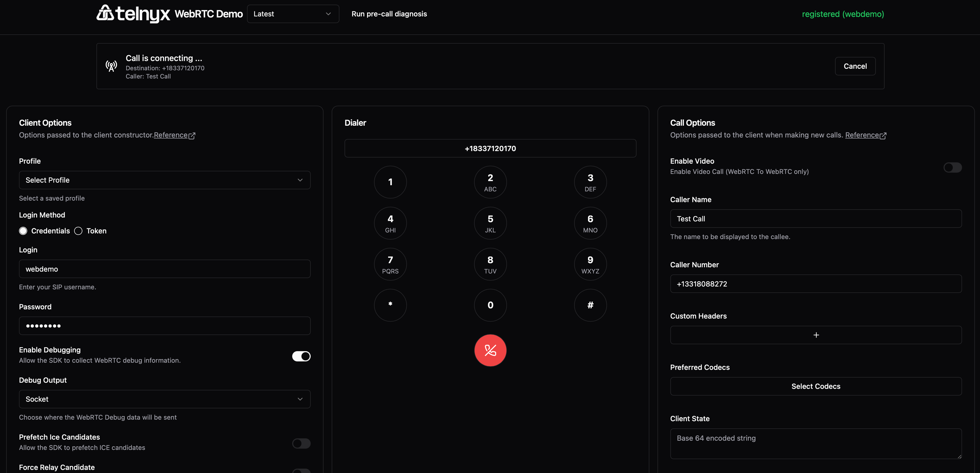Click Run pre-call diagnosis

coord(389,14)
